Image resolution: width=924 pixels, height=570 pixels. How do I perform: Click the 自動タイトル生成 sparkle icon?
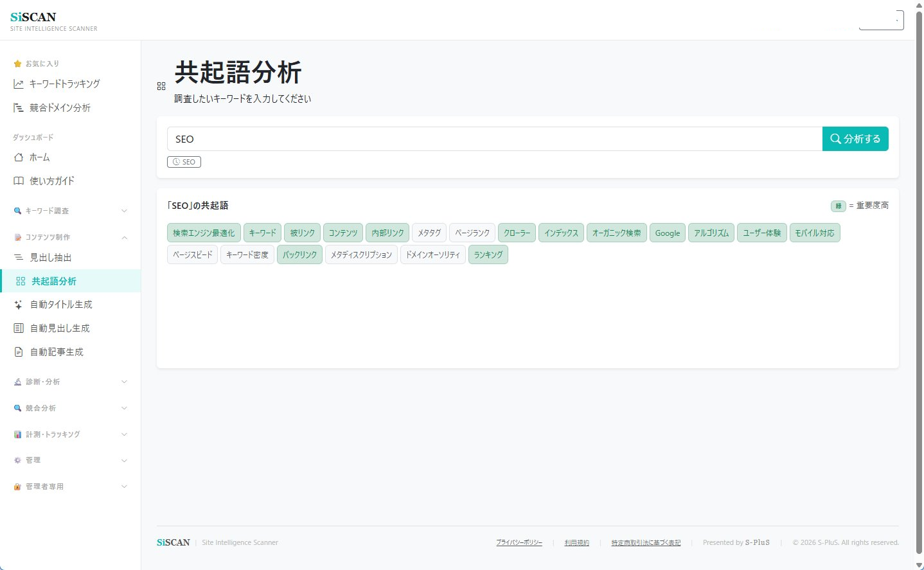[x=19, y=305]
